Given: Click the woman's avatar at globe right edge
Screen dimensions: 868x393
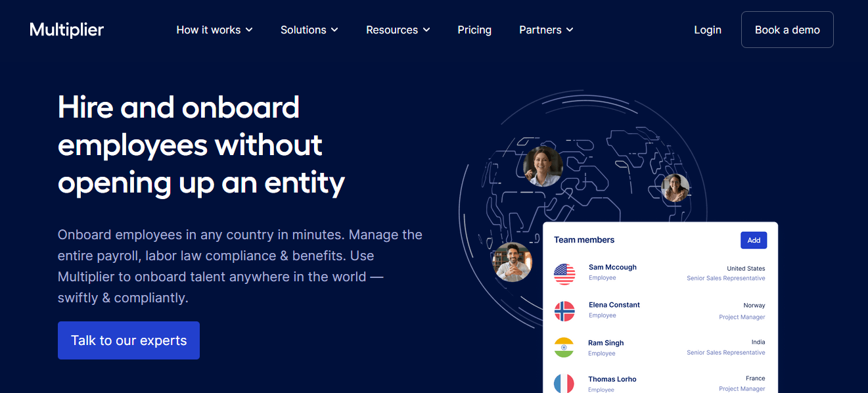Looking at the screenshot, I should click(x=675, y=188).
